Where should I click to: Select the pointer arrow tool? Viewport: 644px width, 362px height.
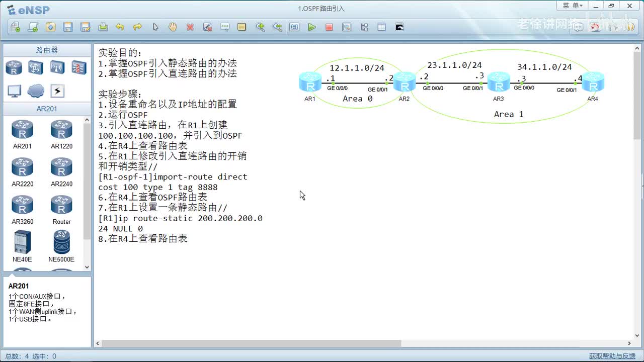(x=155, y=27)
